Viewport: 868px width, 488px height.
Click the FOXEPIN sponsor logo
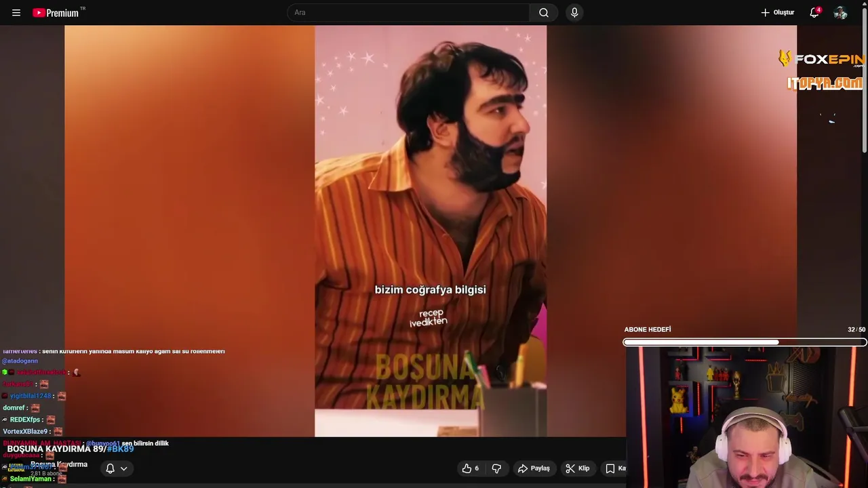[x=821, y=60]
